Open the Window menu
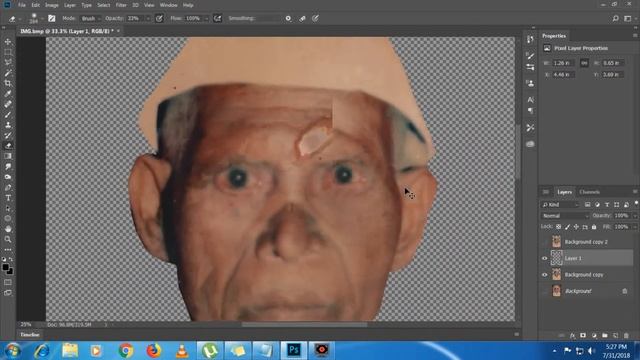The height and width of the screenshot is (360, 640). [x=168, y=5]
